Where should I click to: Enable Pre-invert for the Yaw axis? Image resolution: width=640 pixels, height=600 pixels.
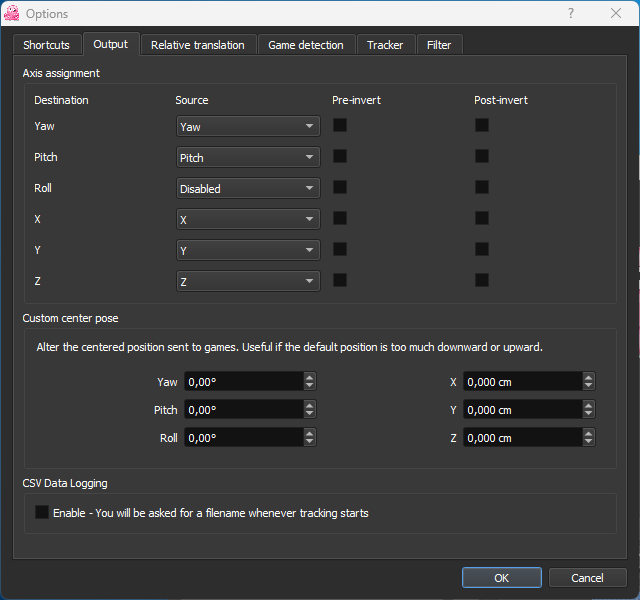point(340,125)
